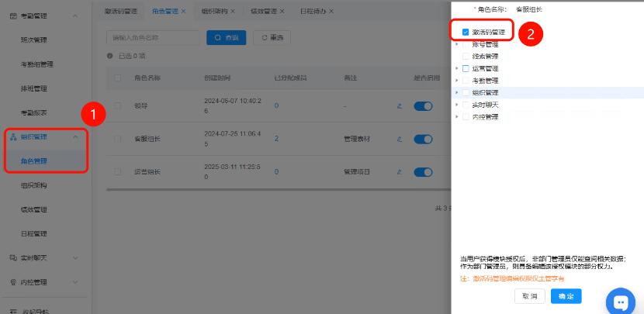The image size is (644, 314).
Task: Click the role name search input field
Action: pos(153,37)
